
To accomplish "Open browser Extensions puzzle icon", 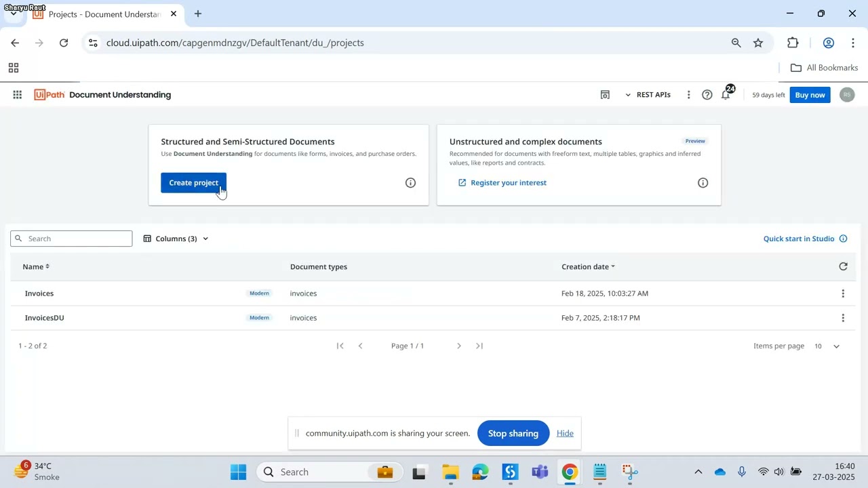I will [793, 43].
